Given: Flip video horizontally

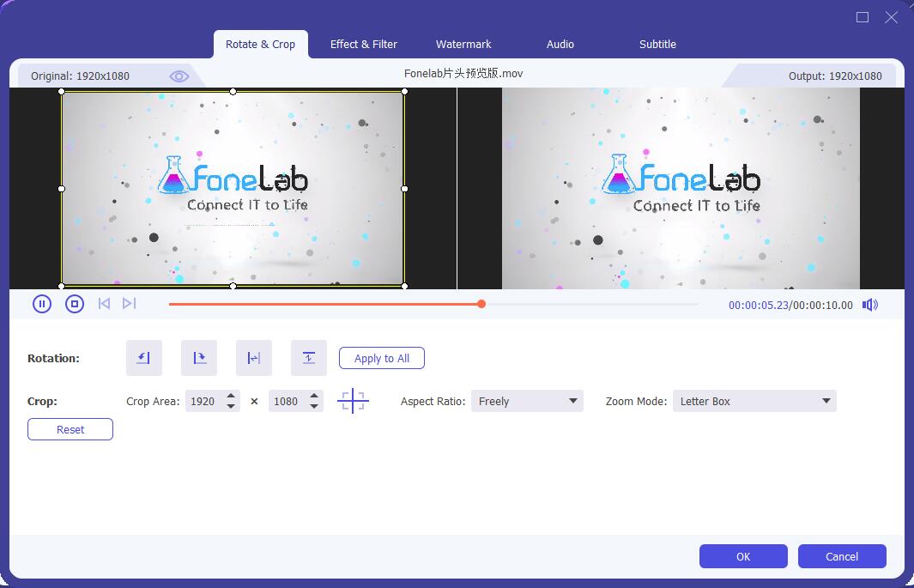Looking at the screenshot, I should [254, 358].
